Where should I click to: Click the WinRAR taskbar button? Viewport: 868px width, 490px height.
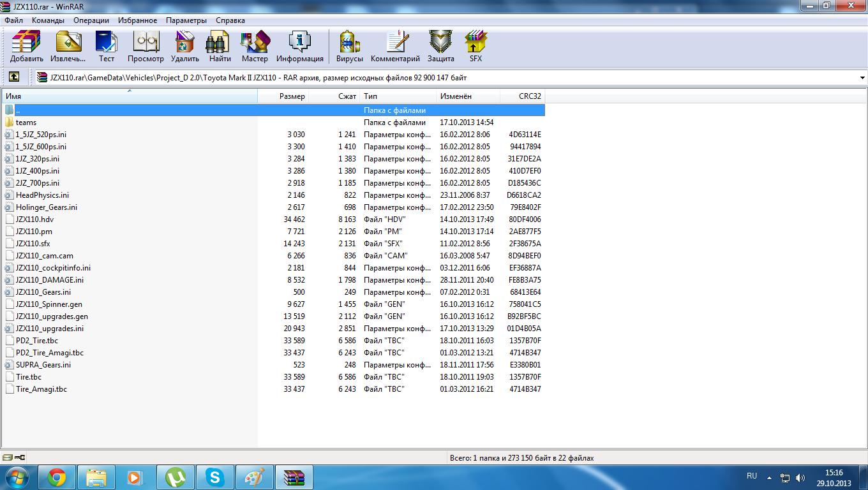(x=294, y=477)
